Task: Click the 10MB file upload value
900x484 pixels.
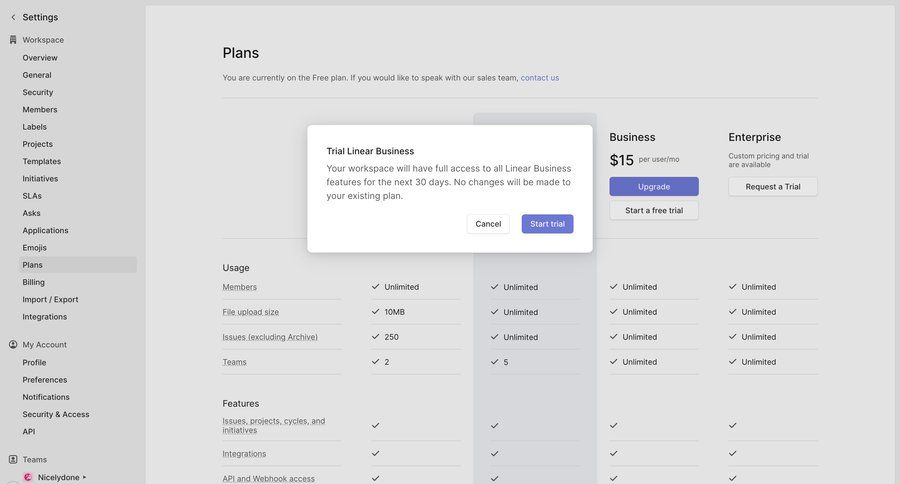Action: coord(394,312)
